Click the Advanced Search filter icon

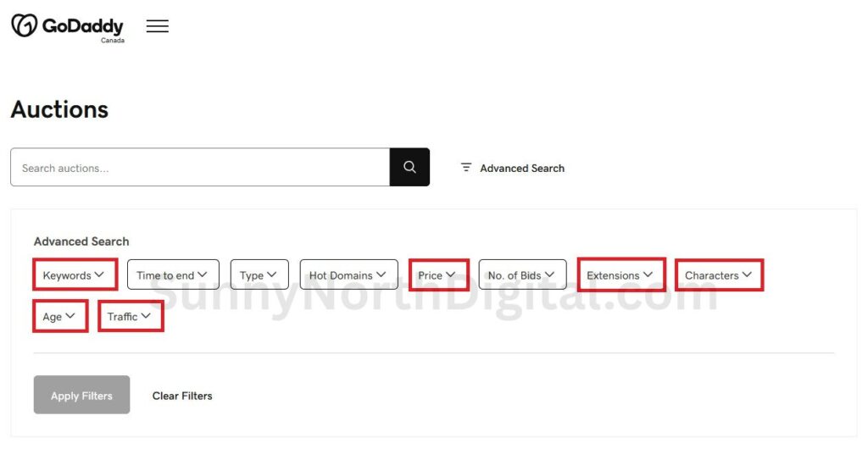(466, 168)
